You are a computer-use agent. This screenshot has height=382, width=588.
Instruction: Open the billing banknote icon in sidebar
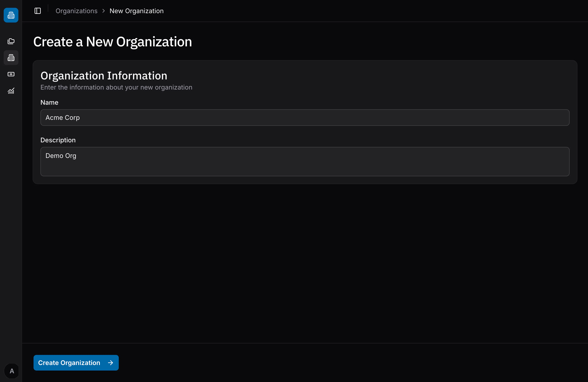(x=11, y=74)
